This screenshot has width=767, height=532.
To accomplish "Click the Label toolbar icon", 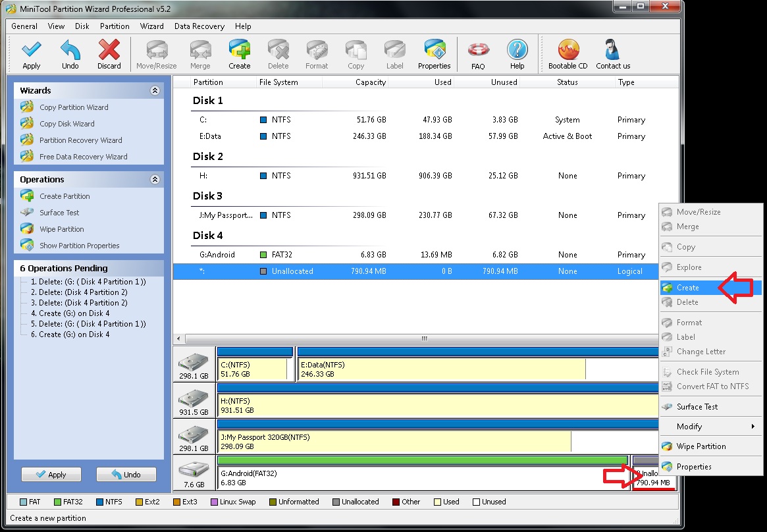I will (395, 50).
